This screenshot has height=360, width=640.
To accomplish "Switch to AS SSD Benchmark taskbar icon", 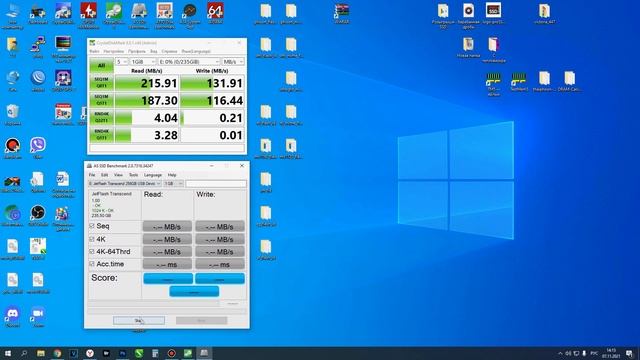I will coord(204,353).
